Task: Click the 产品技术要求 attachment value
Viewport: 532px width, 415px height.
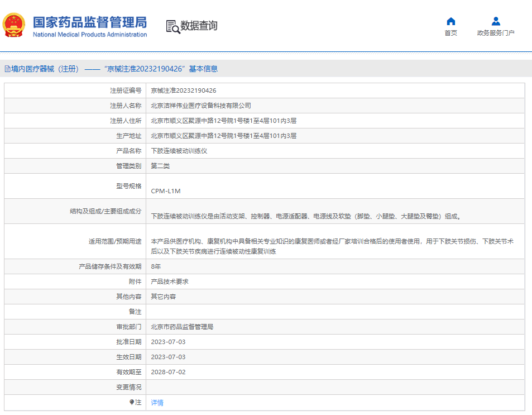Action: [170, 282]
